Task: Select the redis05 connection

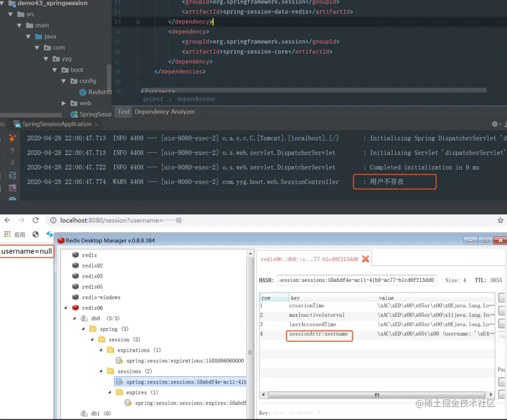Action: (x=92, y=287)
